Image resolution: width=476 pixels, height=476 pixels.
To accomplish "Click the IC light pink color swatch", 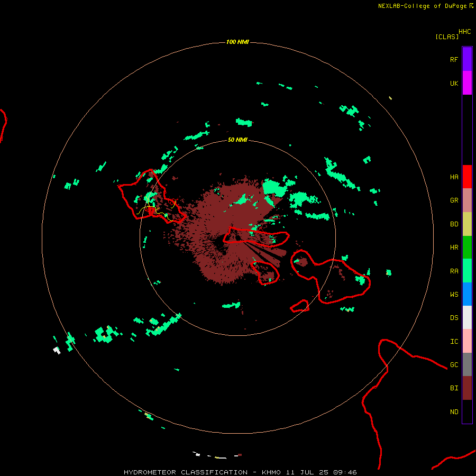I will click(467, 341).
